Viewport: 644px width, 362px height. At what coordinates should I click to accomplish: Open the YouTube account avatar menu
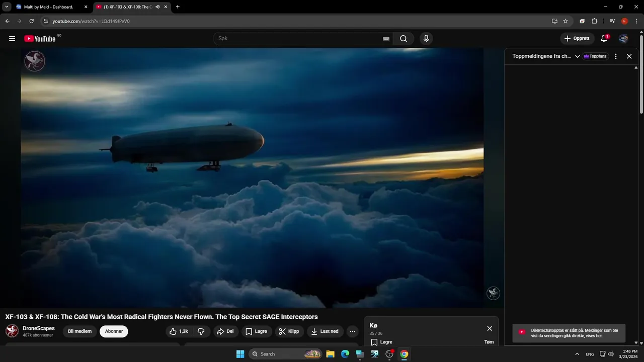[623, 39]
